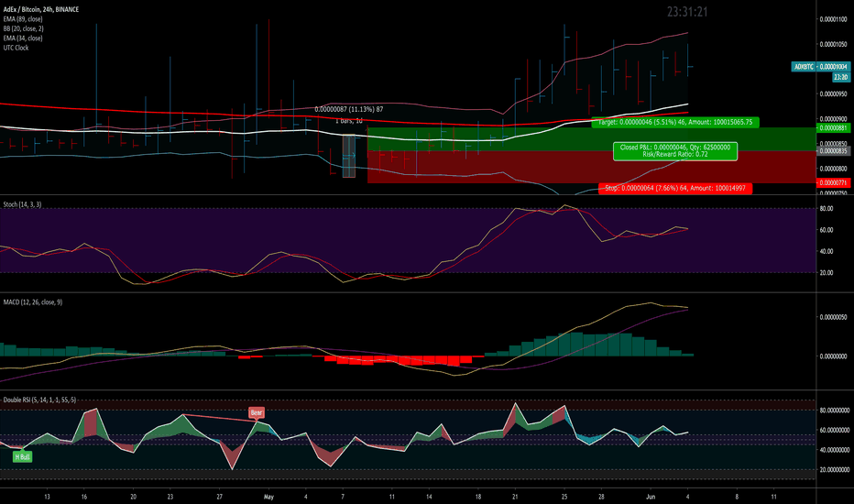Click the '1 bars, 1d' measurement text
The width and height of the screenshot is (854, 504).
coord(348,121)
